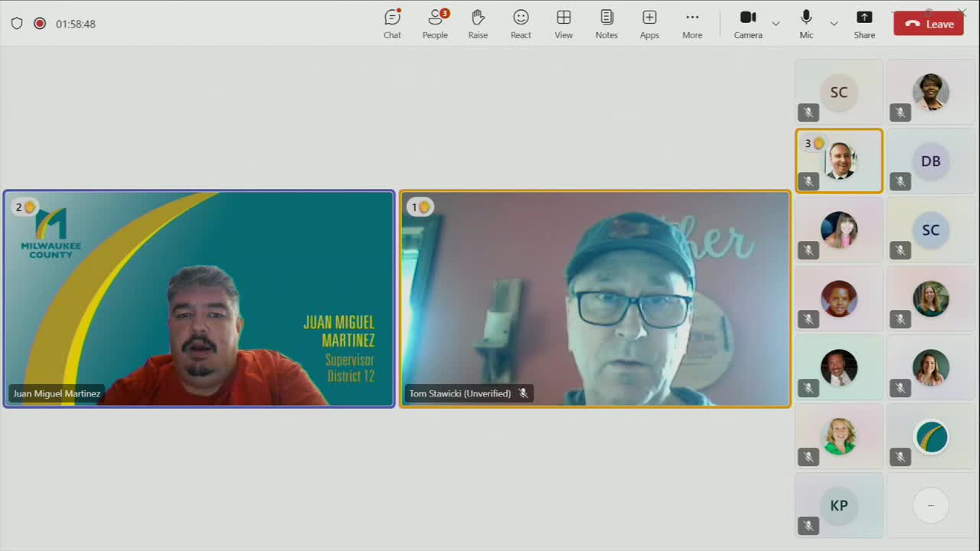This screenshot has width=980, height=551.
Task: Open the Apps gallery
Action: [649, 24]
